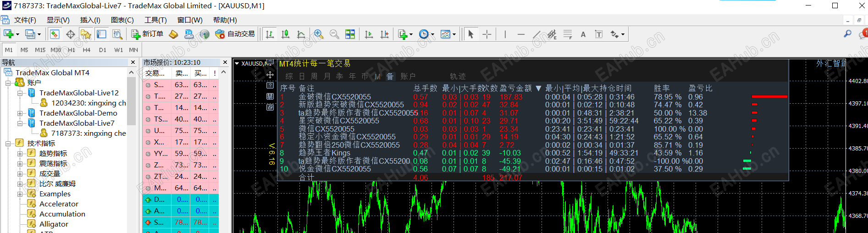This screenshot has height=233, width=868.
Task: Select the D1 timeframe button
Action: pos(103,50)
